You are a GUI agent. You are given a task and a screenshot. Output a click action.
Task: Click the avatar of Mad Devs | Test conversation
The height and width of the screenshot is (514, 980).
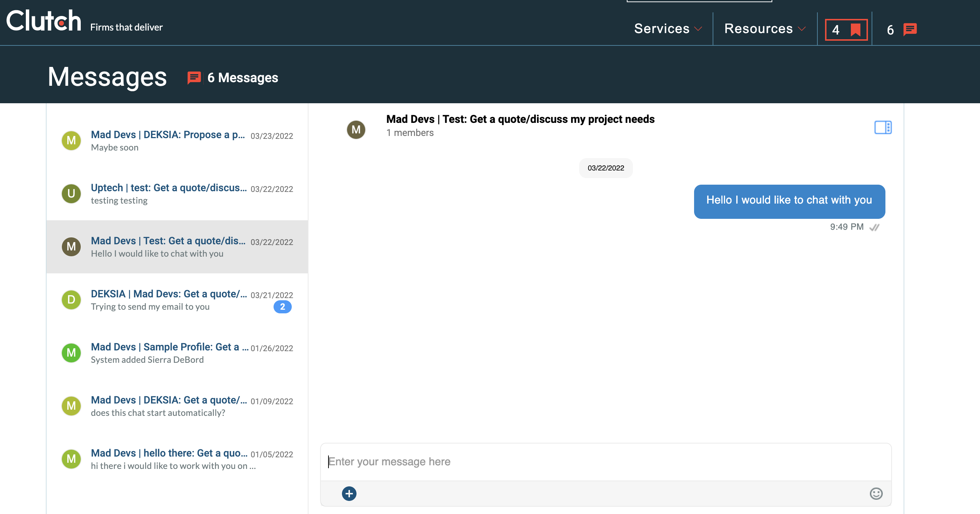point(71,247)
